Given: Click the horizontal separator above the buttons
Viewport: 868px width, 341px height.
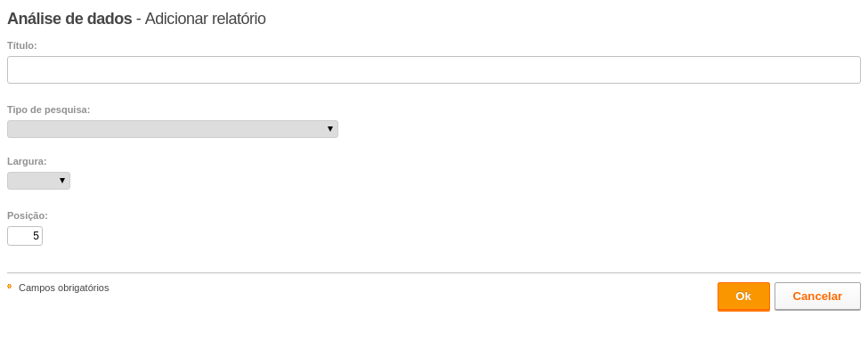Looking at the screenshot, I should click(434, 273).
